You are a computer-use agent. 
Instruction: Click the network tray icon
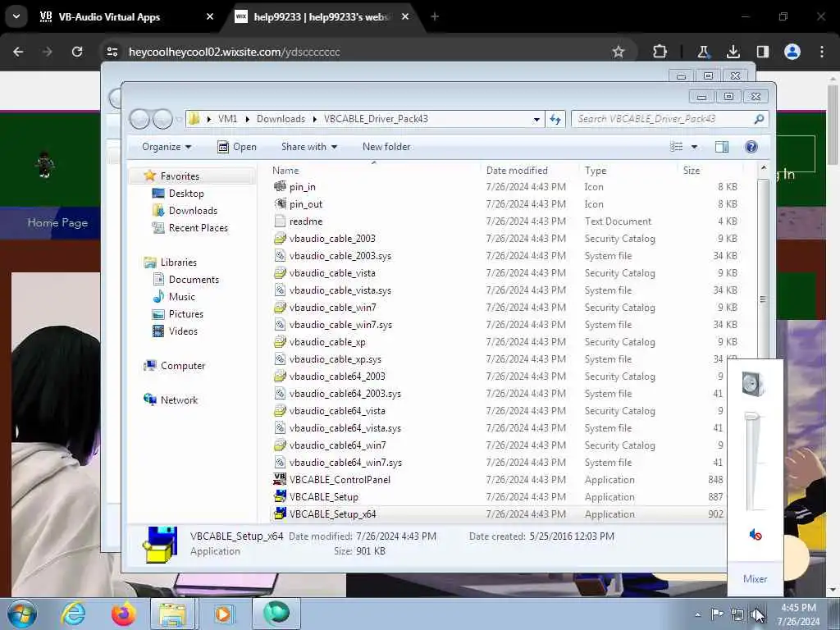pyautogui.click(x=737, y=615)
